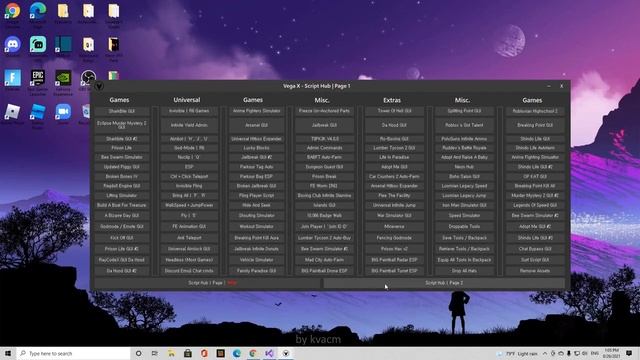Run Lifting Simulator script
The height and width of the screenshot is (360, 640).
tap(122, 196)
